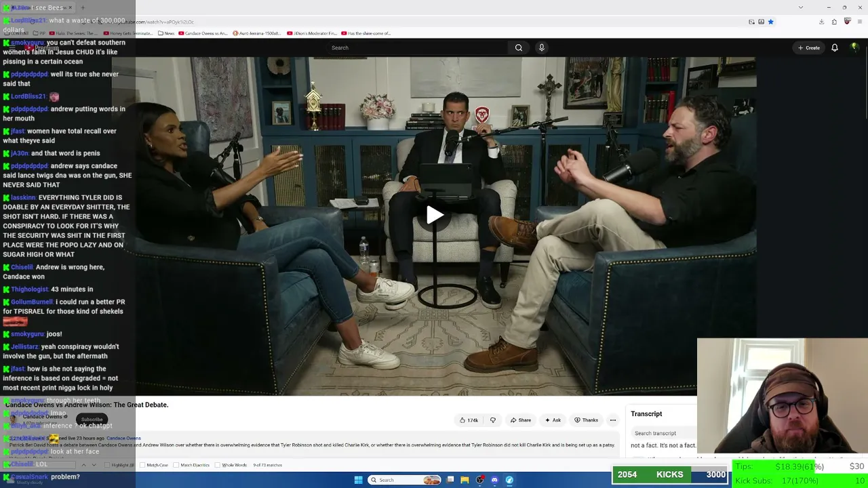Open the News bookmarks folder
This screenshot has width=868, height=488.
pyautogui.click(x=166, y=33)
